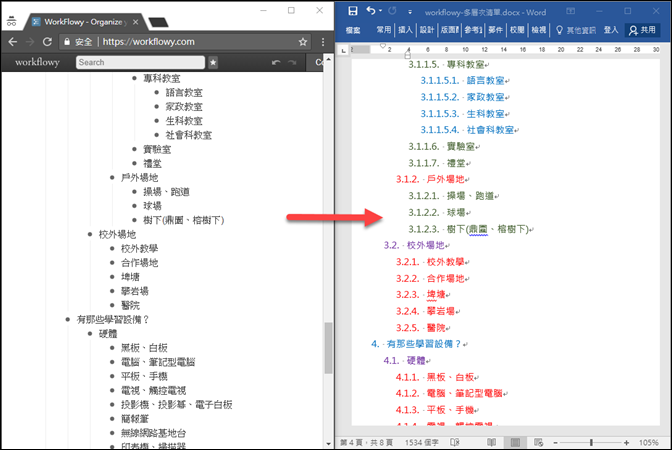Click the bullet of 戶外場地
672x450 pixels.
click(112, 177)
